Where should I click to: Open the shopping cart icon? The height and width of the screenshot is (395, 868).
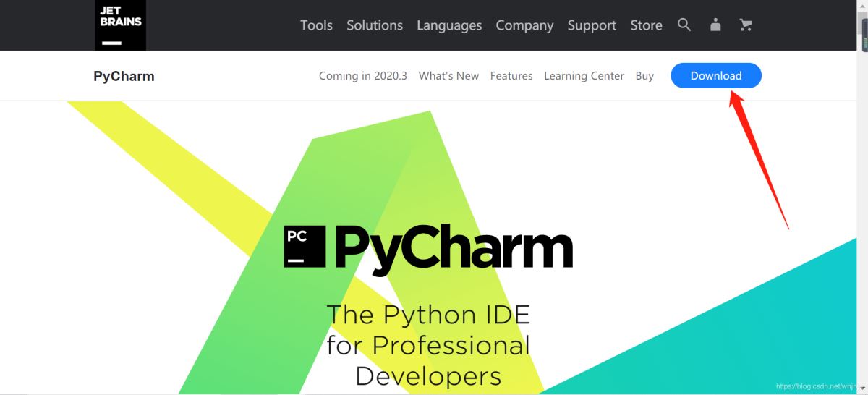pos(746,25)
